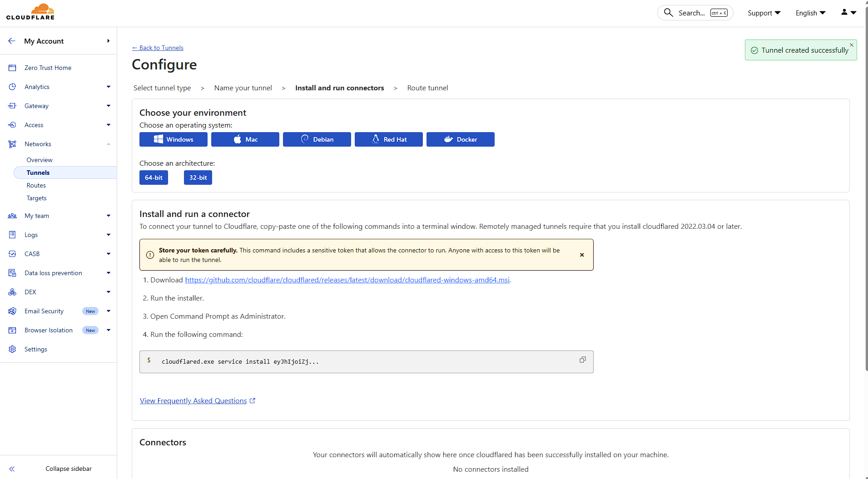Select Docker as the environment

(460, 139)
